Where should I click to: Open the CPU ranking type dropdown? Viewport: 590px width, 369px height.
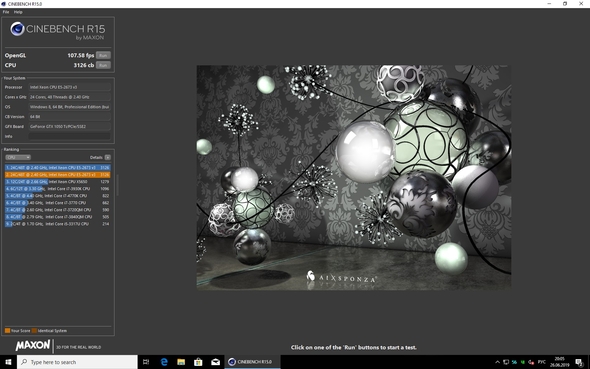point(18,157)
